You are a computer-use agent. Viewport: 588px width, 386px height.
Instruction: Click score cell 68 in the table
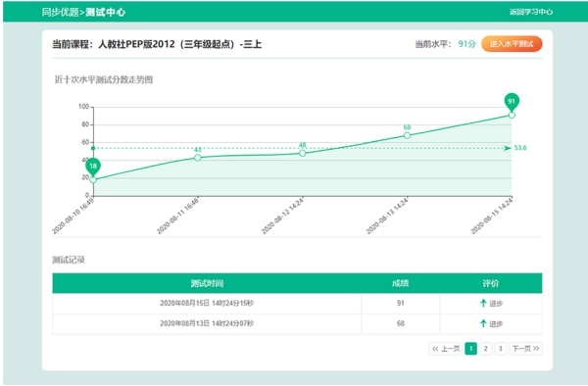point(401,323)
